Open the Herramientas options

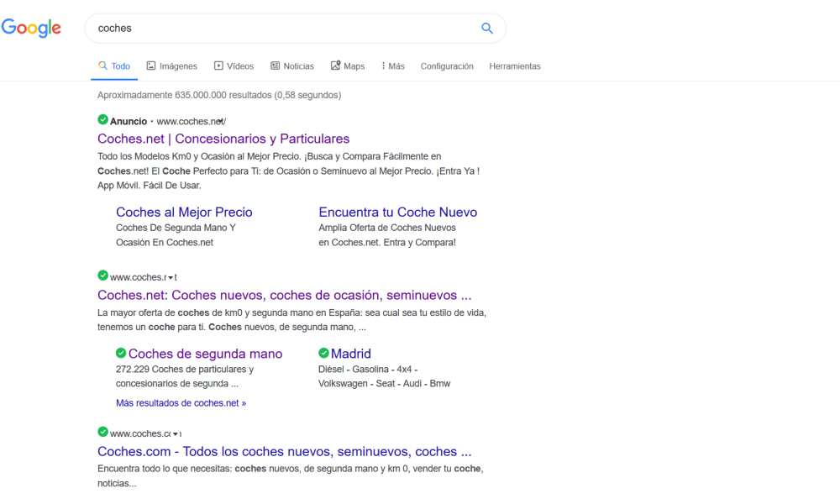(x=515, y=66)
